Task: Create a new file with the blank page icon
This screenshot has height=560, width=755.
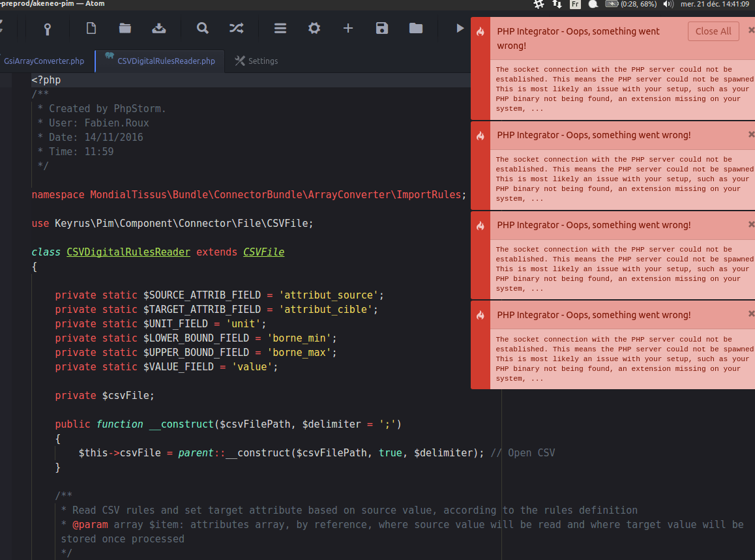Action: 91,28
